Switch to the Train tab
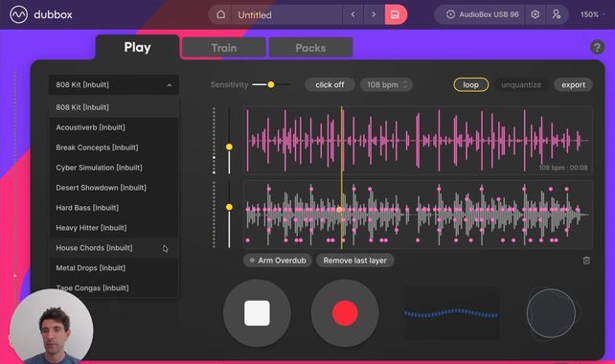 point(224,48)
